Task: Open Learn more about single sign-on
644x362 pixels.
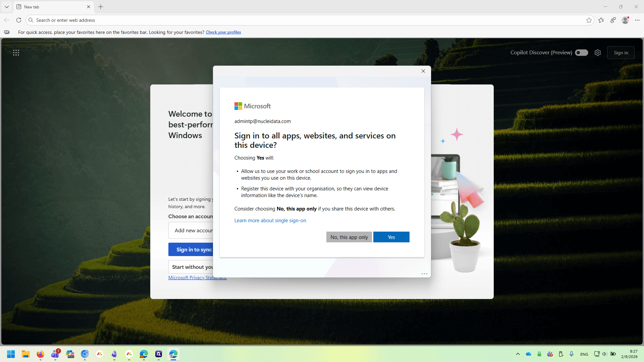Action: [x=270, y=221]
